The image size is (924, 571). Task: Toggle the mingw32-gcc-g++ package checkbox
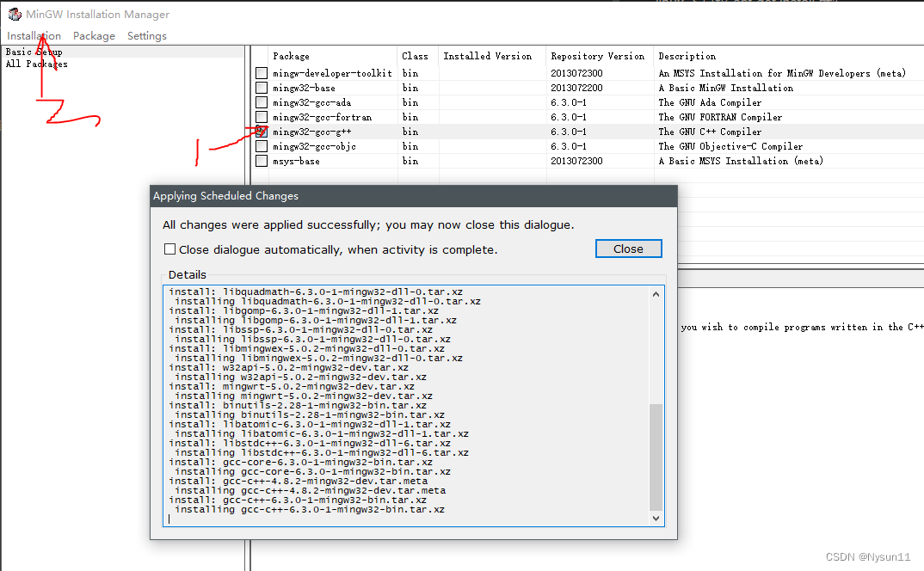pyautogui.click(x=262, y=132)
